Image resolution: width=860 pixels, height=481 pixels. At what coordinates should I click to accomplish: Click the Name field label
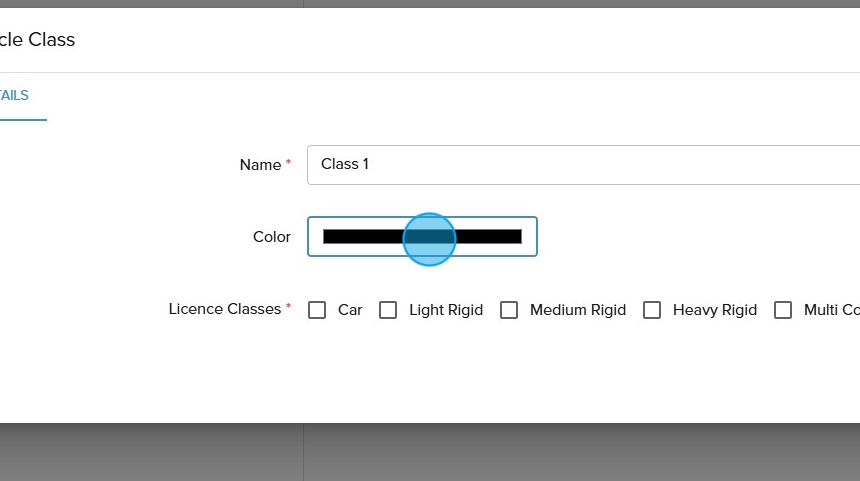pyautogui.click(x=260, y=165)
